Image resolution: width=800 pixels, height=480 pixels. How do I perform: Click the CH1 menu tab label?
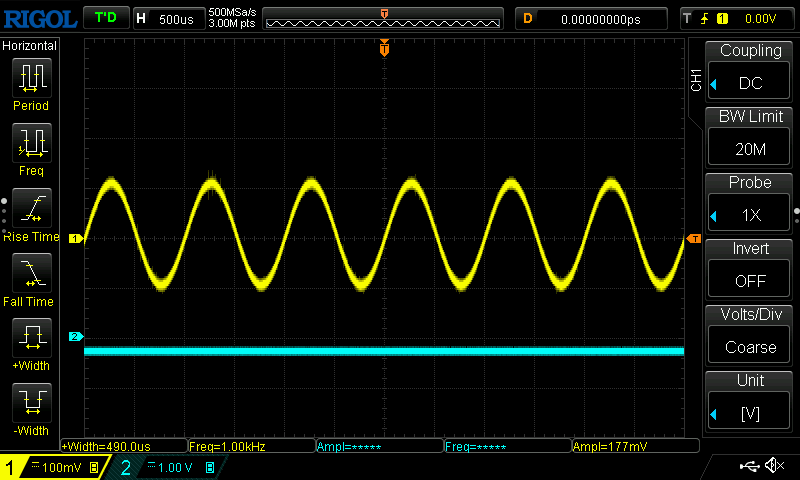point(696,80)
